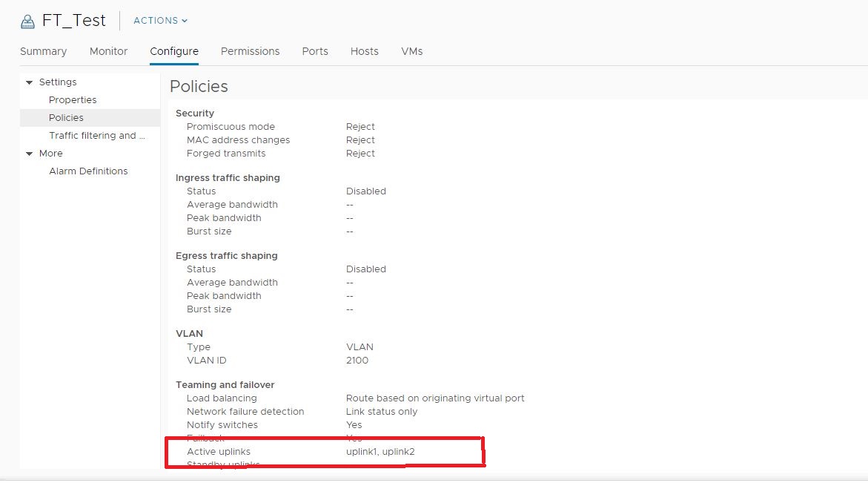868x483 pixels.
Task: Open the Monitor tab
Action: pyautogui.click(x=108, y=51)
